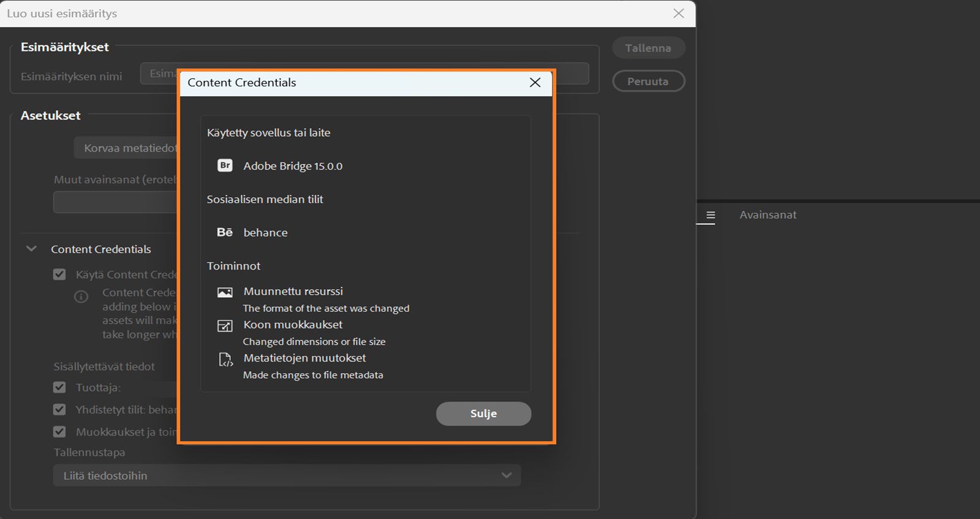
Task: Click the Tallennustapa label
Action: [x=89, y=452]
